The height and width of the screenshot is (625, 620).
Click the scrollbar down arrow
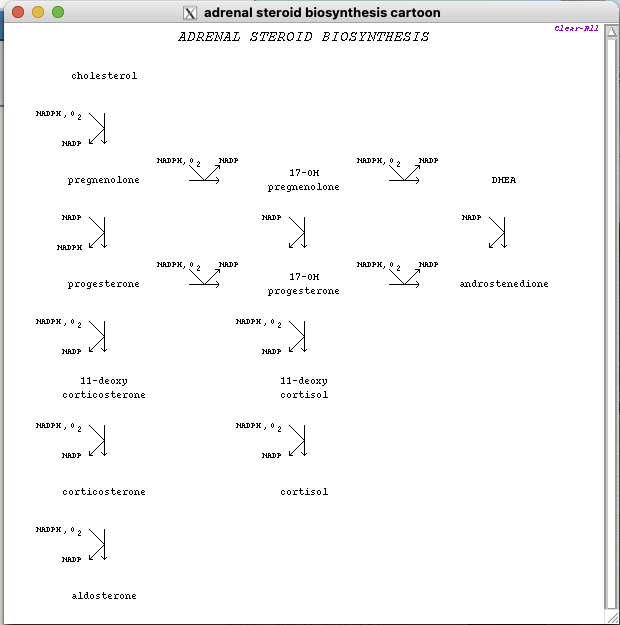point(612,604)
